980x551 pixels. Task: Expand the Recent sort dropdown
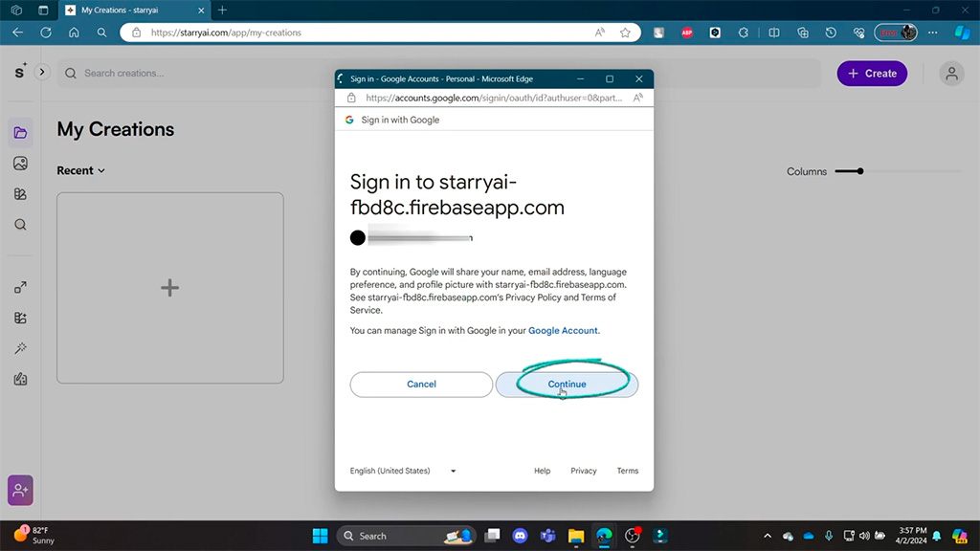[x=80, y=170]
